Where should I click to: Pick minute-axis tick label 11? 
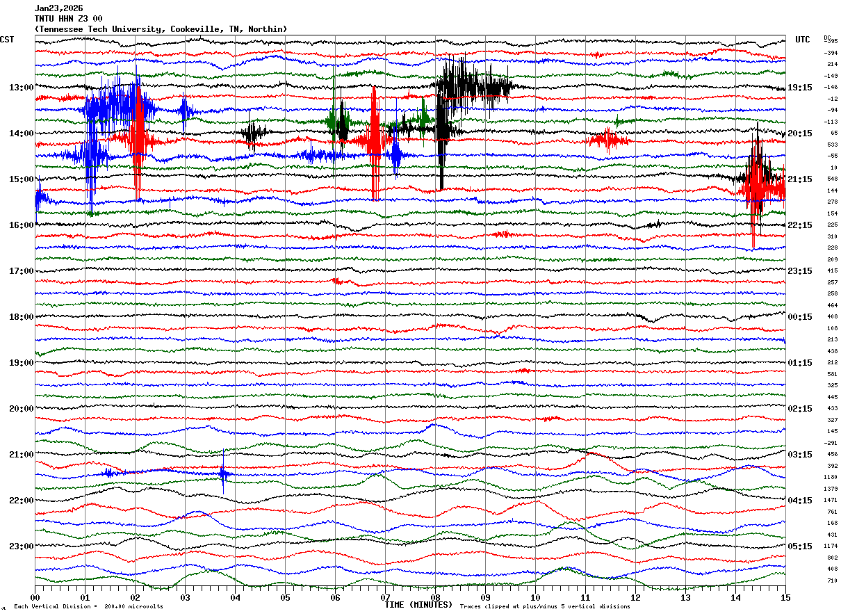585,597
